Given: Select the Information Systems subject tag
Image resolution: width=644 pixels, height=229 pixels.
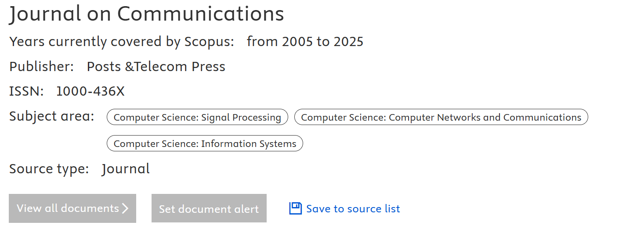Looking at the screenshot, I should pyautogui.click(x=205, y=143).
